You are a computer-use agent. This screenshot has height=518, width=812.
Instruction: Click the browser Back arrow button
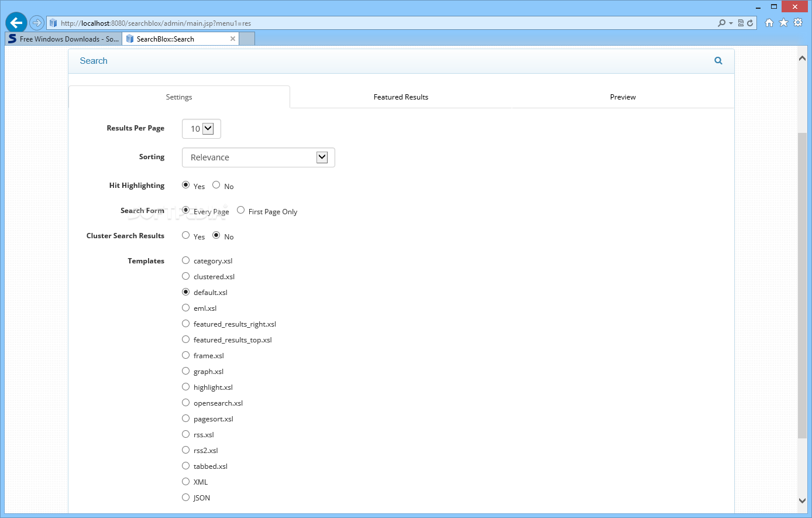[x=16, y=23]
